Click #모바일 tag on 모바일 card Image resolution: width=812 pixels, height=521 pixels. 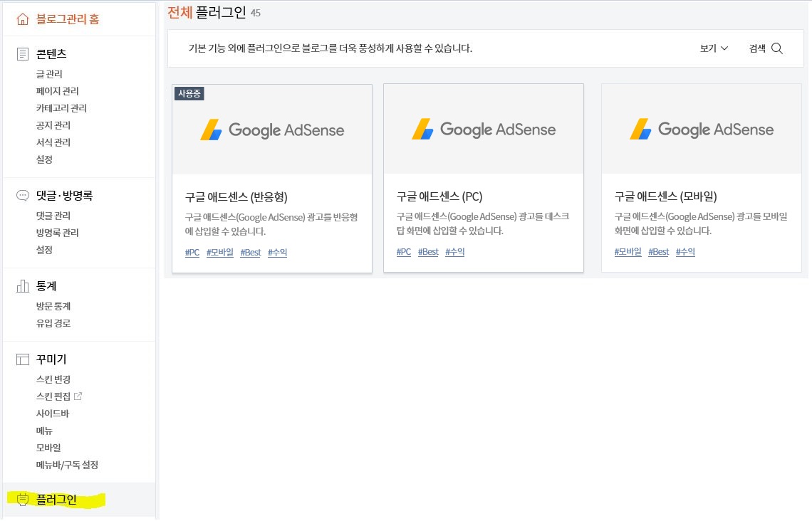[628, 252]
